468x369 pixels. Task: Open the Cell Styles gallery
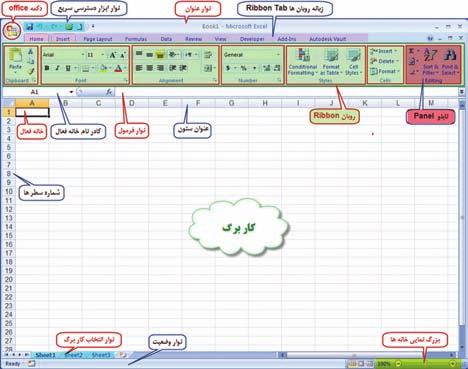click(x=353, y=62)
